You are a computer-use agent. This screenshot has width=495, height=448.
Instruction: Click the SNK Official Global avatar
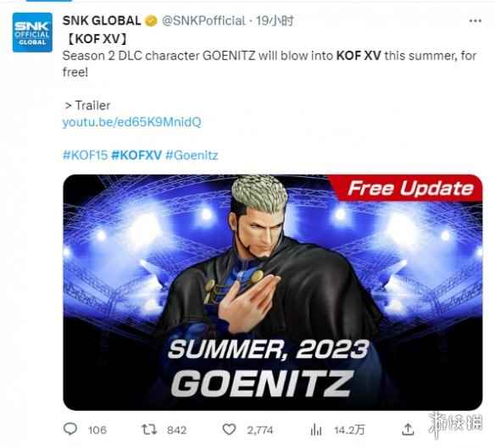click(32, 32)
